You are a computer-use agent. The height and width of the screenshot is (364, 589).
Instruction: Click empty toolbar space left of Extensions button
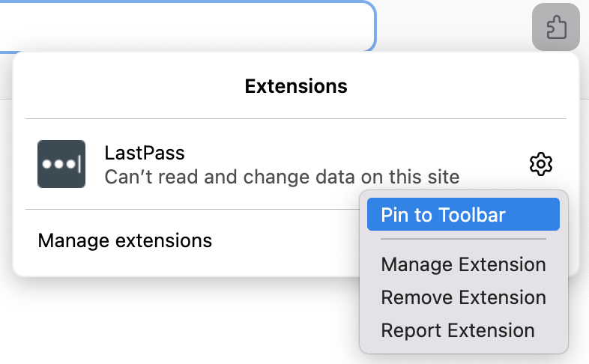point(453,28)
